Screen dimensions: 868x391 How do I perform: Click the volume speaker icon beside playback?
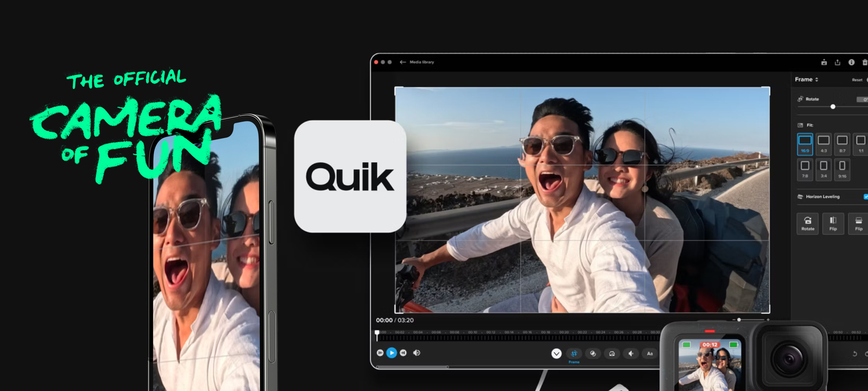(x=416, y=353)
